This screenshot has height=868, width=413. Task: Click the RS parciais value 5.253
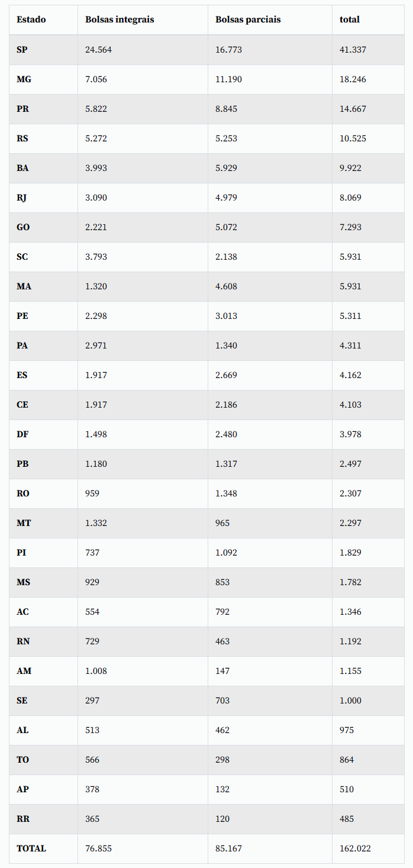pos(226,138)
